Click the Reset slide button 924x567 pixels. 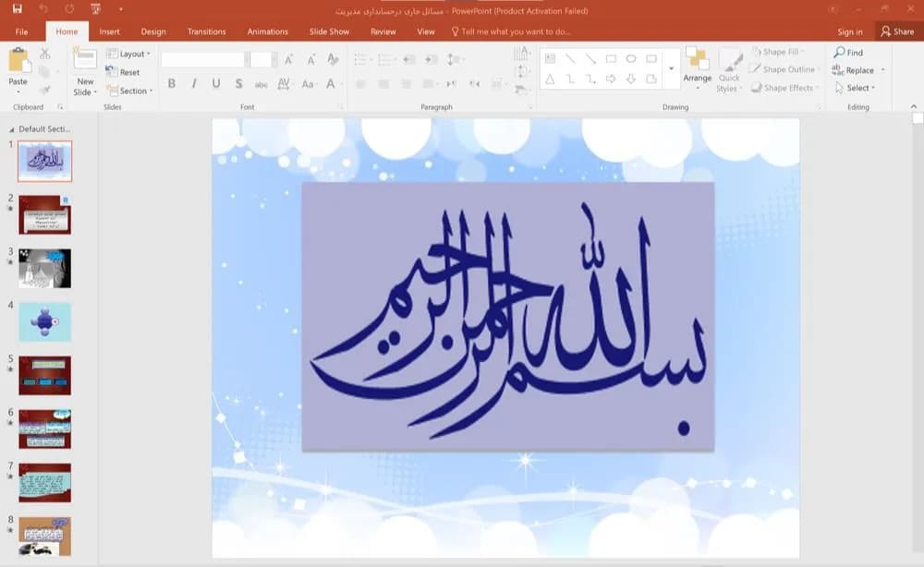click(x=123, y=72)
